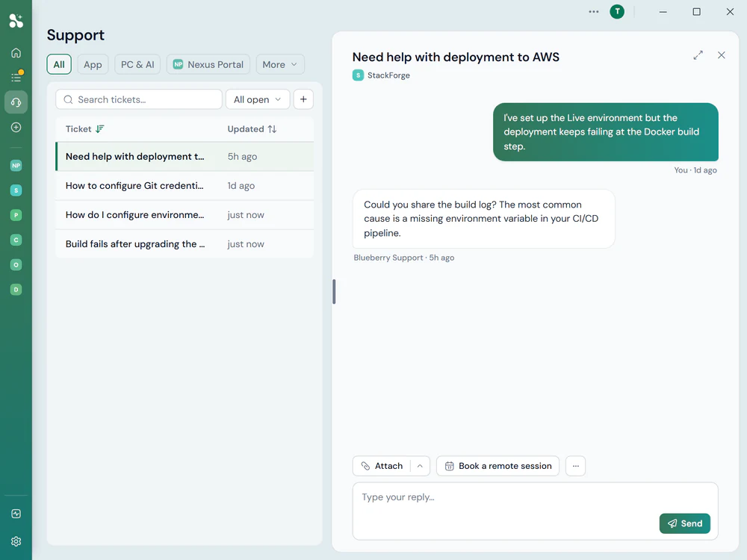Open the All open status dropdown
The height and width of the screenshot is (560, 747).
[x=258, y=99]
